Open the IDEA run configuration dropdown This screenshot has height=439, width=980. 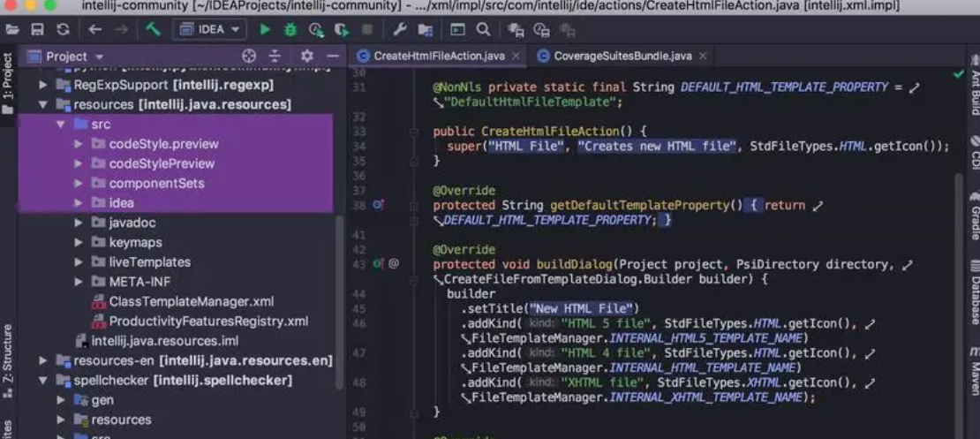(x=209, y=30)
